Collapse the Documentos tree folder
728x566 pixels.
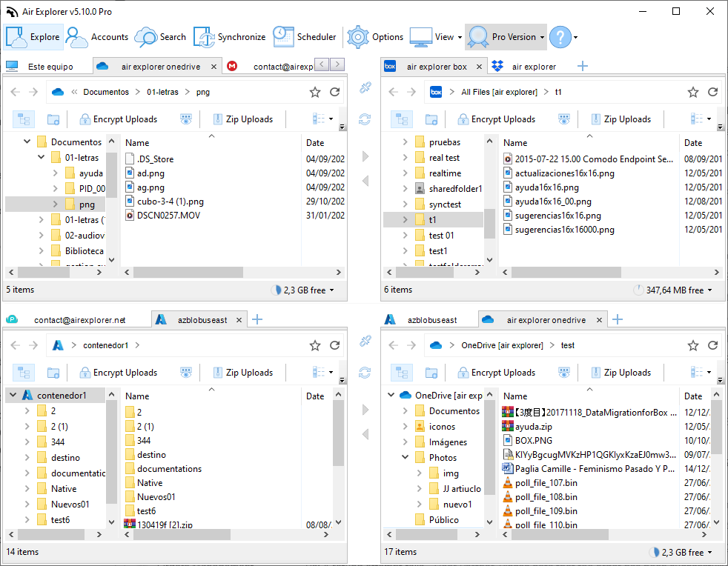(27, 141)
